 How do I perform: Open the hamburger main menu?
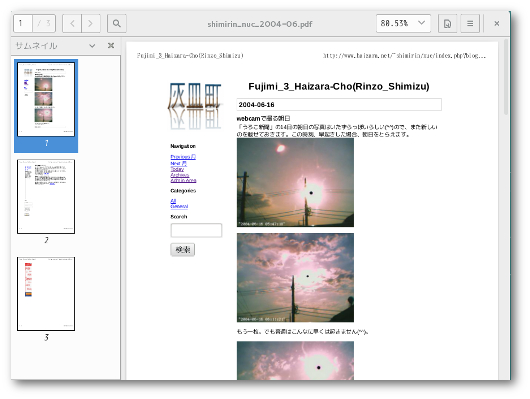click(x=470, y=23)
